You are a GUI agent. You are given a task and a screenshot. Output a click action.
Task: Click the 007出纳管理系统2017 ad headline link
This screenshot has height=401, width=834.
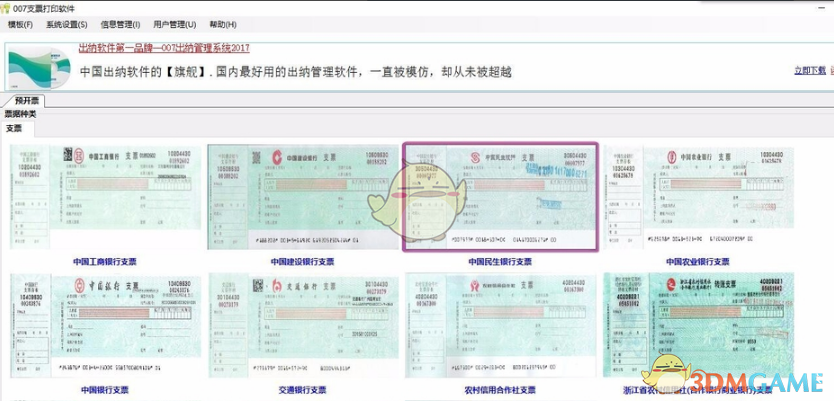[x=164, y=48]
